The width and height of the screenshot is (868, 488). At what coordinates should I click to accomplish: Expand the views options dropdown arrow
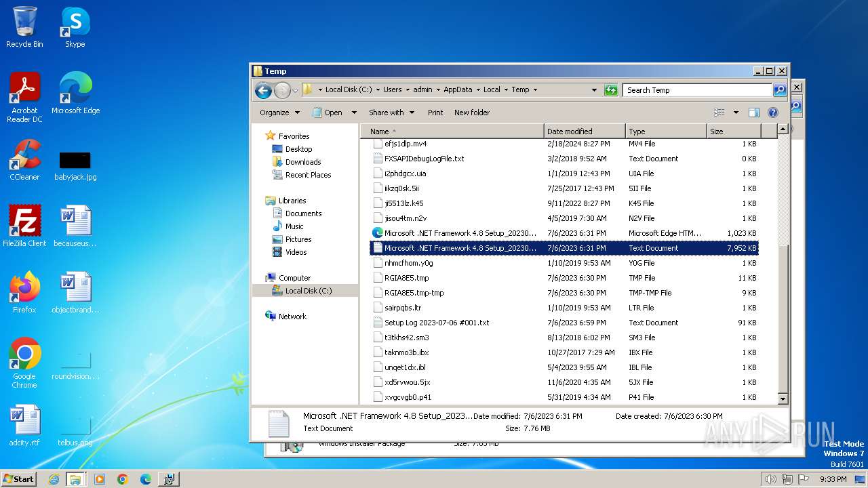(736, 113)
